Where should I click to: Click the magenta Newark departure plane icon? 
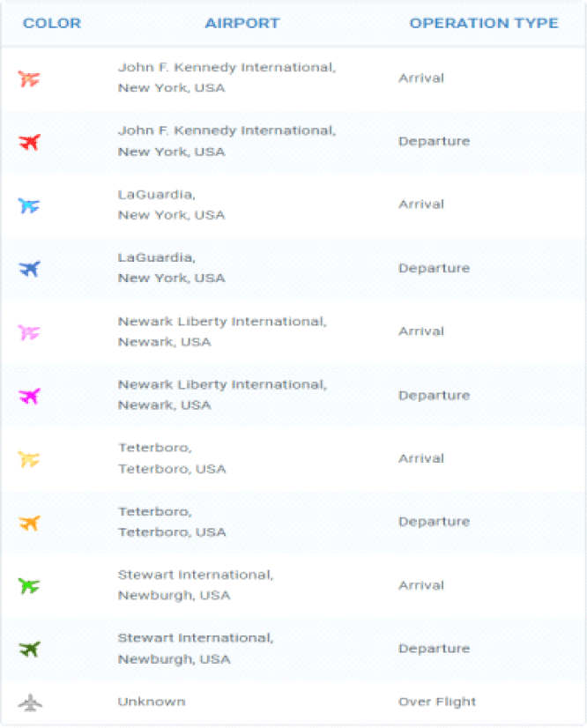pyautogui.click(x=29, y=396)
